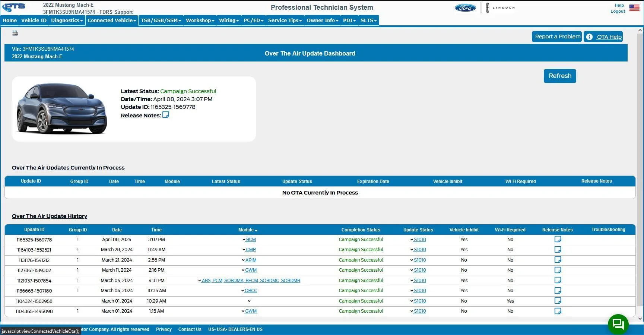Open release notes for update 1165325-1569778

pos(558,239)
